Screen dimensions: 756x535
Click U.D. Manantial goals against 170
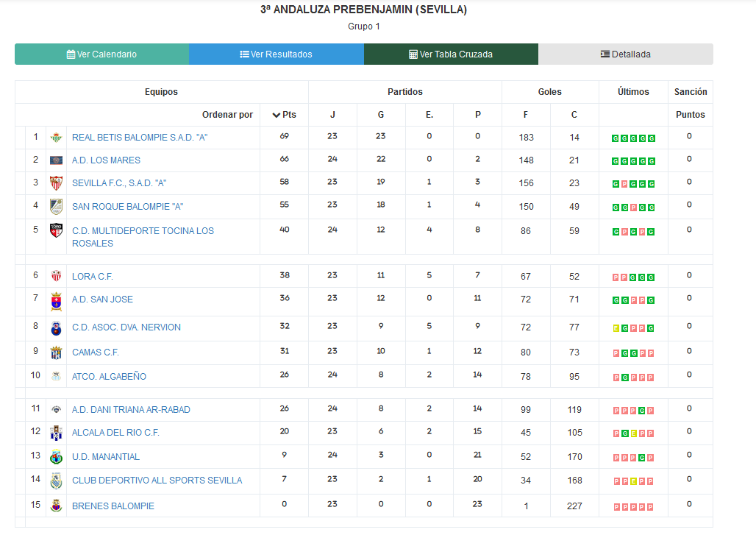tap(574, 457)
